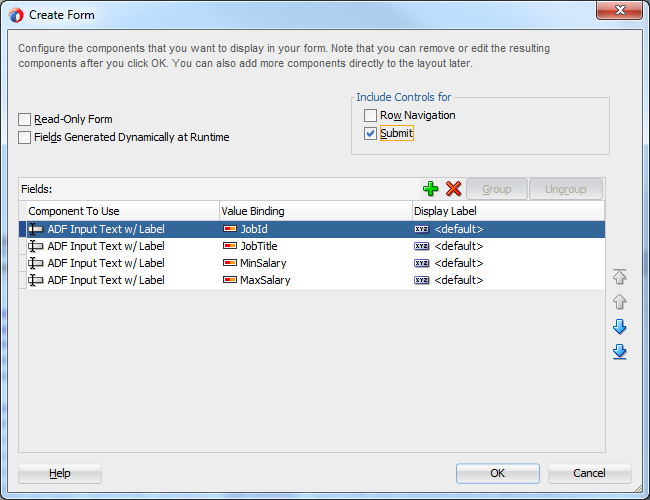
Task: Click ADF Input Text w/ Label in MaxSalary row
Action: (x=106, y=280)
